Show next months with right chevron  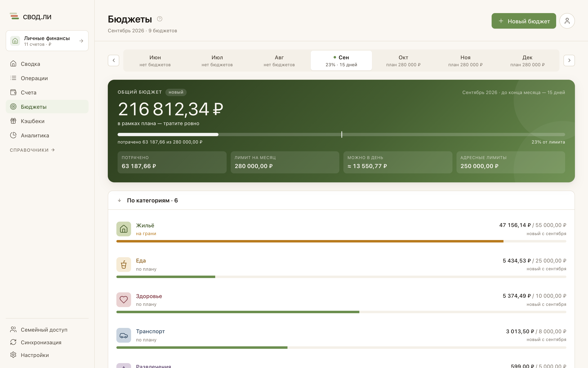click(569, 60)
